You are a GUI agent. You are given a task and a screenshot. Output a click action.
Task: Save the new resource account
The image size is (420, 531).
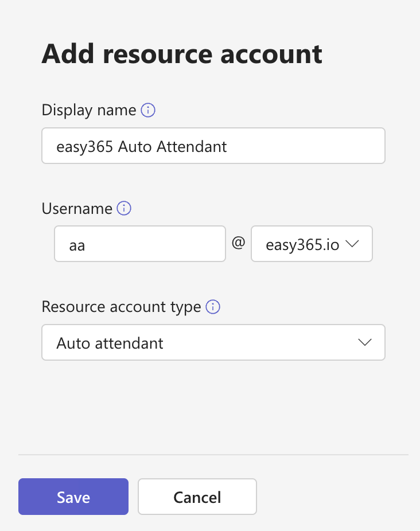73,497
